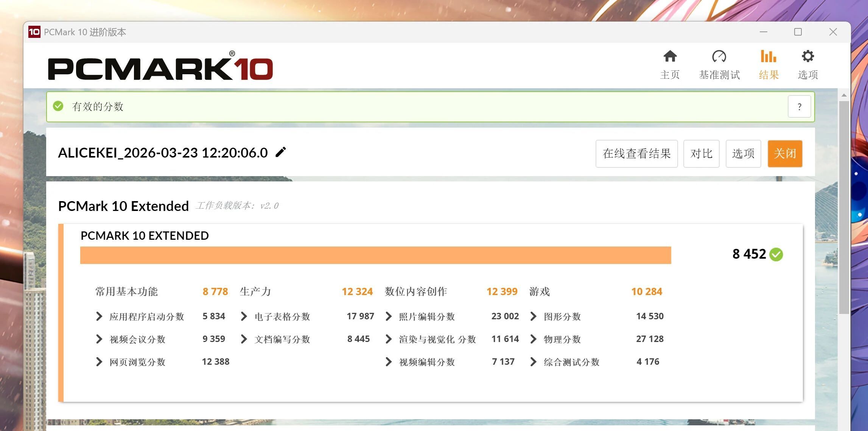The width and height of the screenshot is (868, 431).
Task: Click the pencil icon to rename result
Action: click(x=281, y=152)
